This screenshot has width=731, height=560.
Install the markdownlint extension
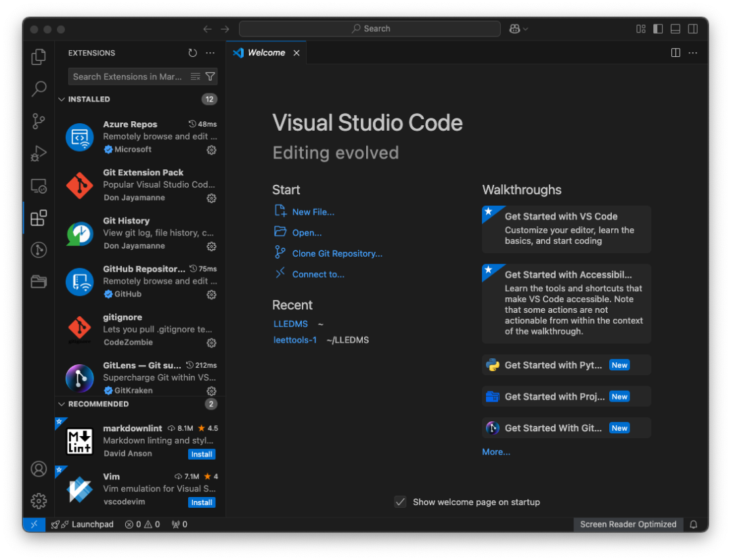202,454
